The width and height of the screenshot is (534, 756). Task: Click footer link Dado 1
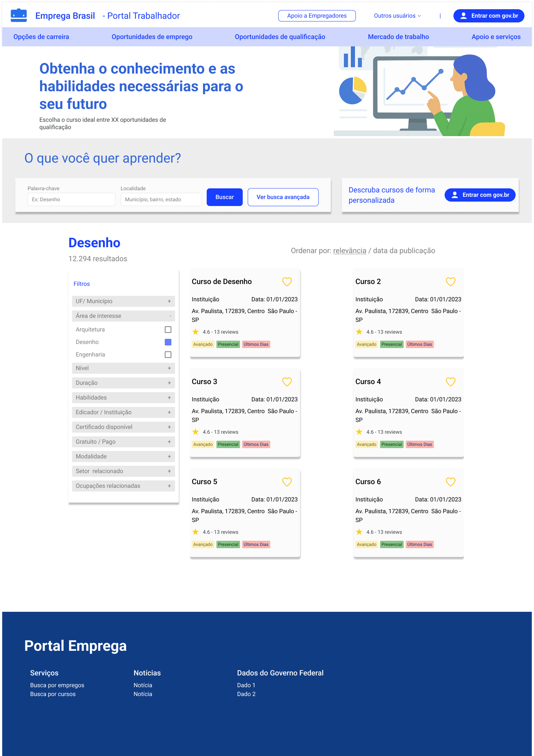246,685
